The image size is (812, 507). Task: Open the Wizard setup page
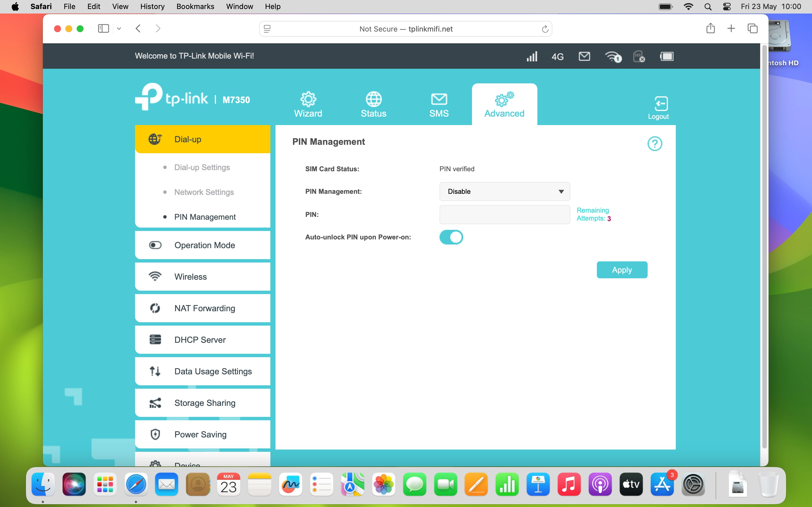click(308, 104)
